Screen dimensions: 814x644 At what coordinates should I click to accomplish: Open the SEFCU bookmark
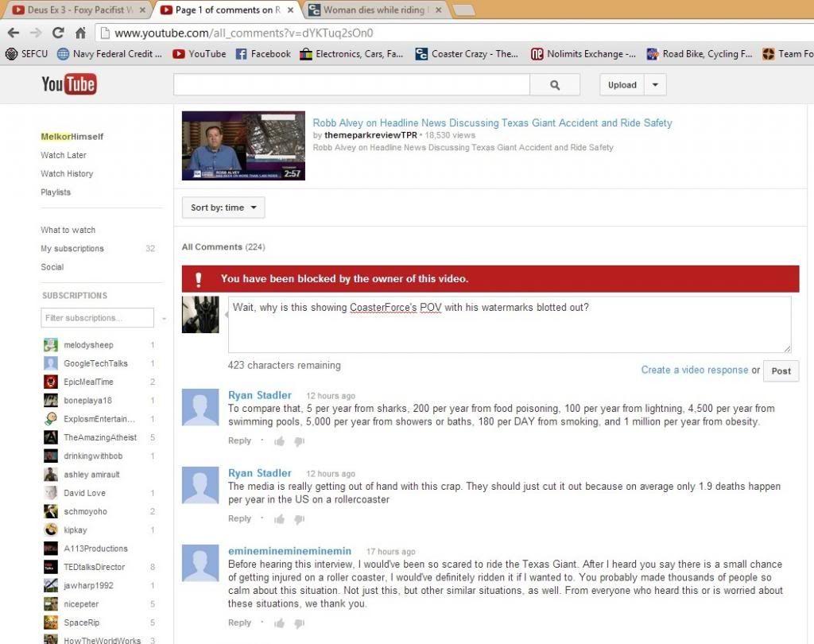tap(27, 54)
